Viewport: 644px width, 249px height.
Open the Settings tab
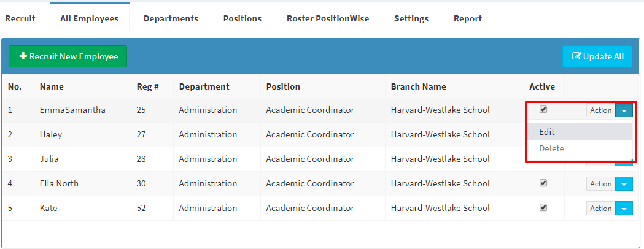coord(411,18)
